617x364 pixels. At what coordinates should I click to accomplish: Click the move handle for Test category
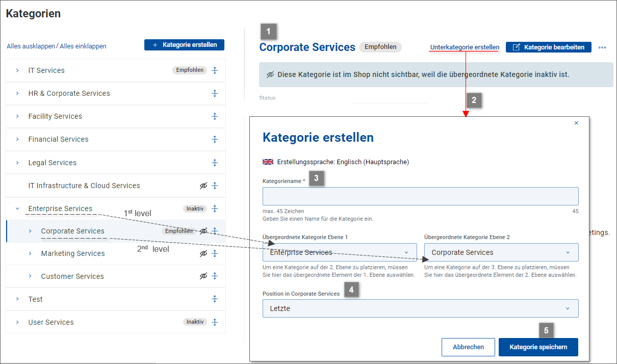coord(215,299)
